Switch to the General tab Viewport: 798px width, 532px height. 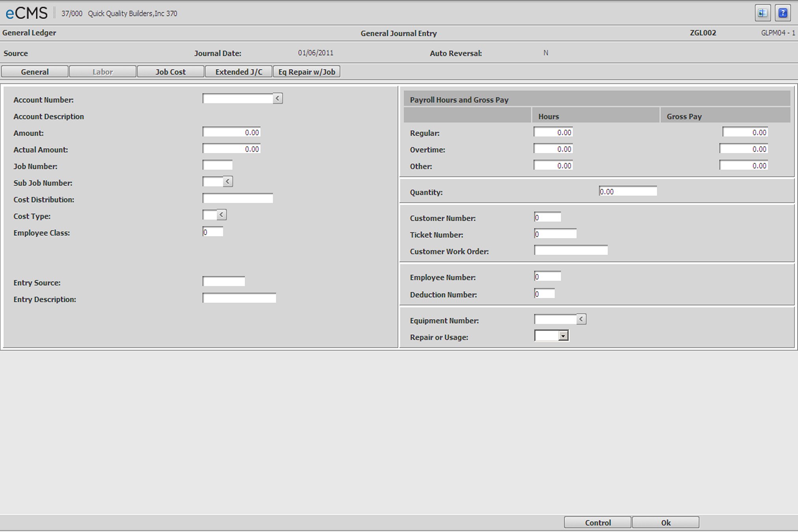point(35,72)
